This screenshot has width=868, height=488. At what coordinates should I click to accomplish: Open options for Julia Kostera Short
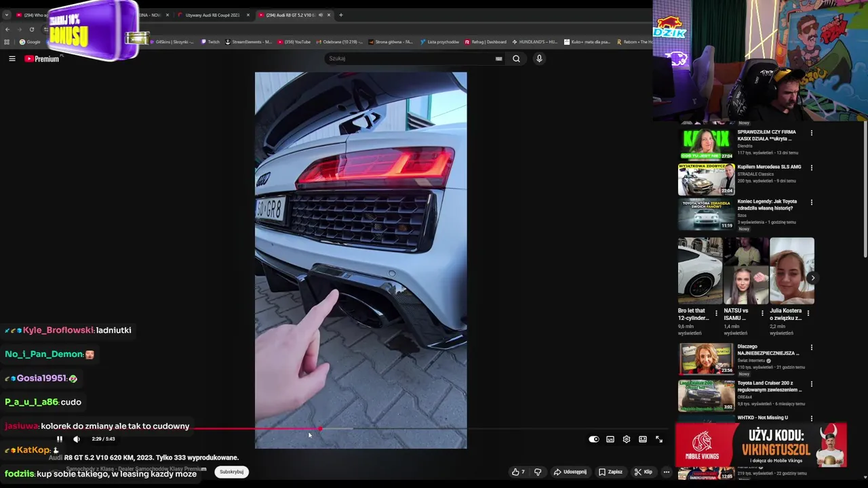[808, 313]
